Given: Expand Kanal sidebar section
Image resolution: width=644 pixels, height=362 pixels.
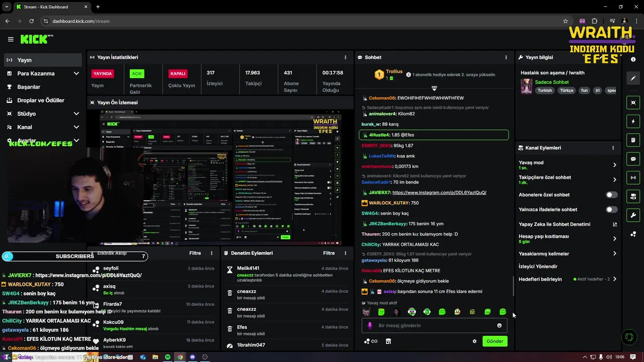Looking at the screenshot, I should point(76,127).
